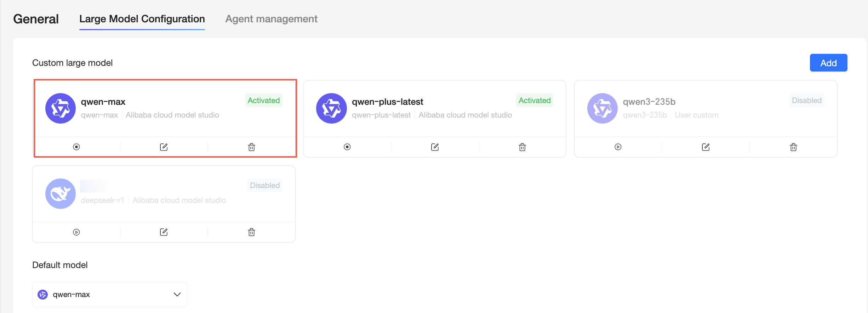Click the qwen-plus-latest card title
Viewport: 868px width, 313px height.
(x=388, y=102)
